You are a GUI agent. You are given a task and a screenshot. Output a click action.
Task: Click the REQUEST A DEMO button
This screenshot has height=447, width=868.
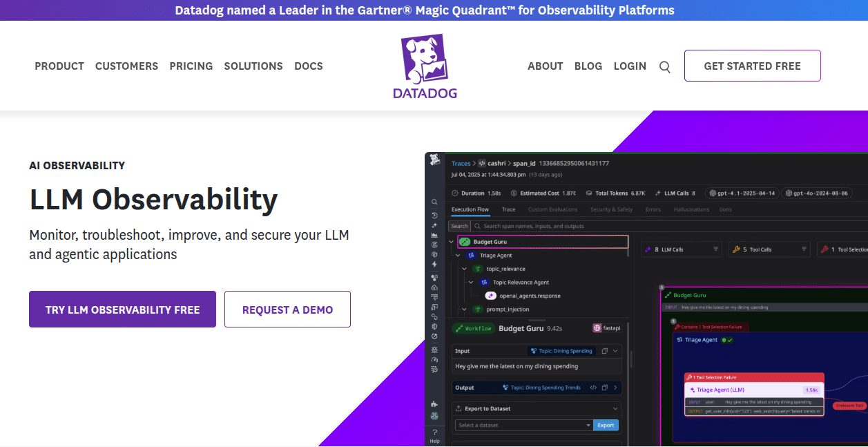pos(287,309)
